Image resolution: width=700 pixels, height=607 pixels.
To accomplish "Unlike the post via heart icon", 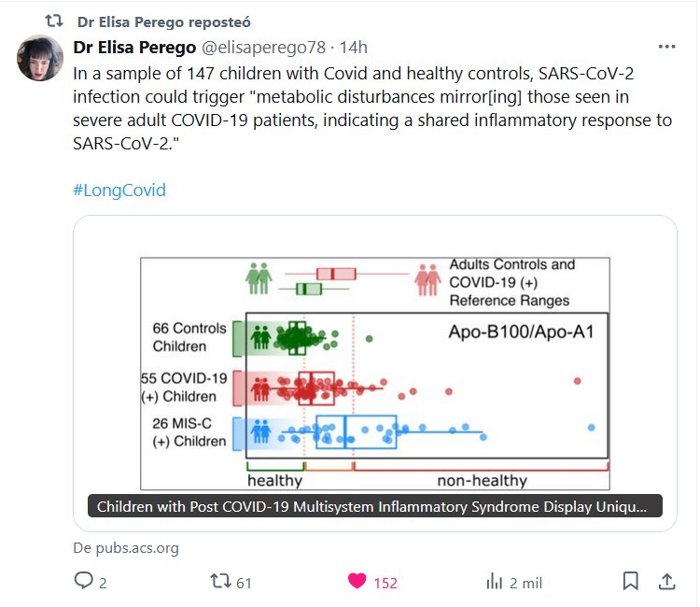I will (x=357, y=582).
